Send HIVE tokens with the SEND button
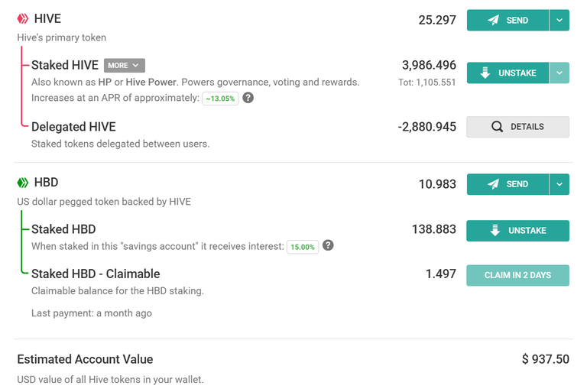Screen dimensions: 587x392 coord(508,20)
